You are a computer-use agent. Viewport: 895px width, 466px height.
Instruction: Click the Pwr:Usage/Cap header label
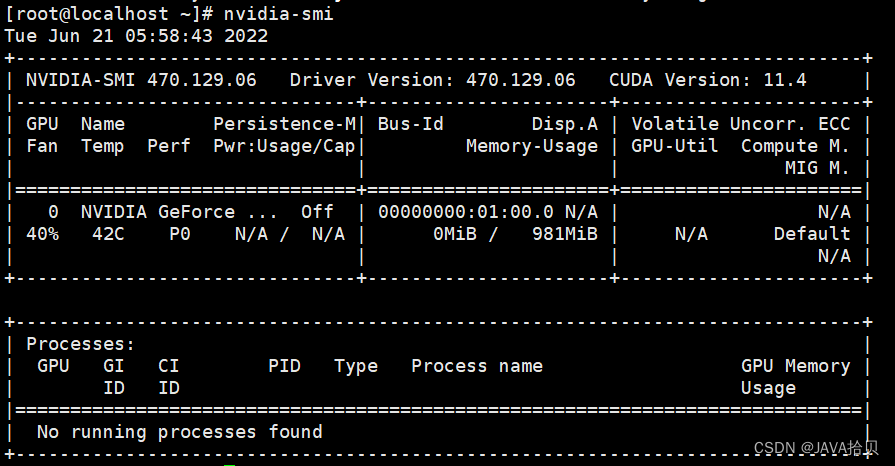coord(284,146)
